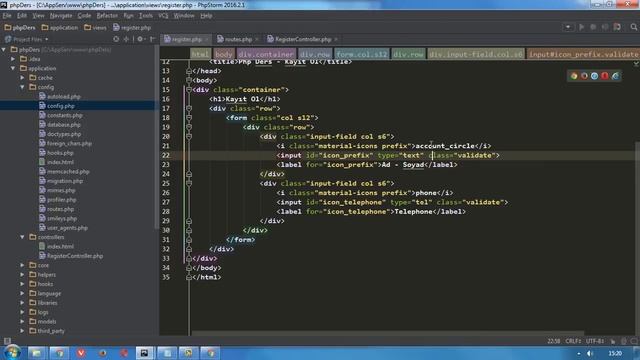Click the CRLF line separator in status bar

pyautogui.click(x=573, y=341)
